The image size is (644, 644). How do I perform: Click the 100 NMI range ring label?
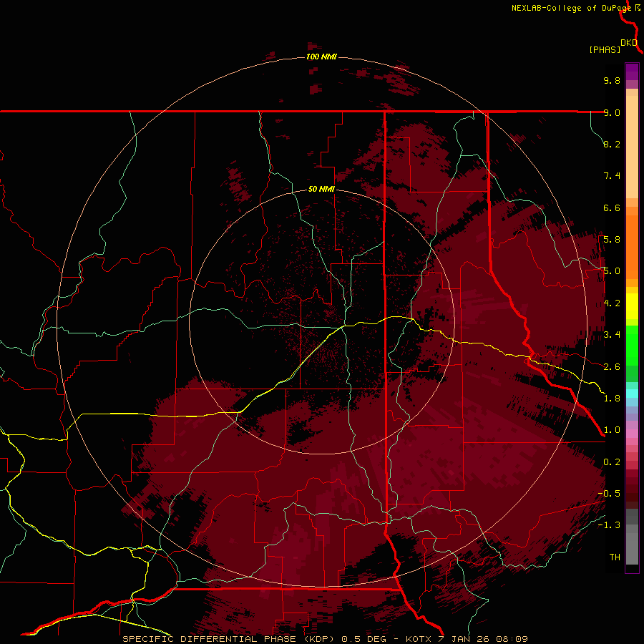(321, 57)
